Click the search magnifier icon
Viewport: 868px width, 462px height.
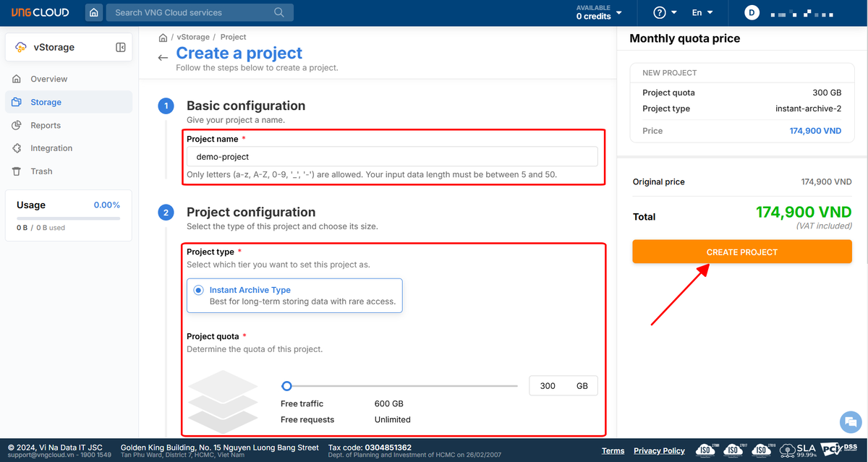coord(279,12)
